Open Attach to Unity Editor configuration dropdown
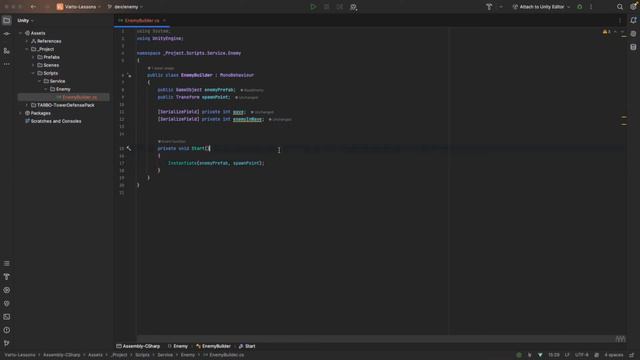640x360 pixels. (x=541, y=7)
